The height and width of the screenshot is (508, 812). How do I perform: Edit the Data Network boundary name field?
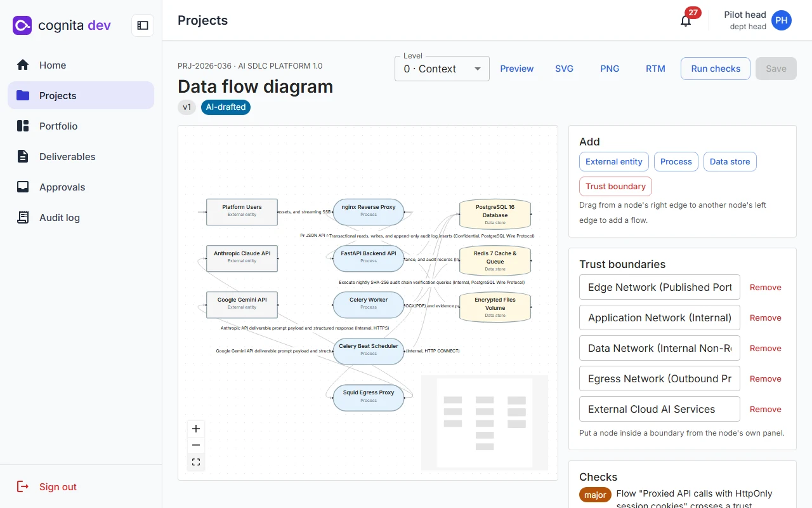coord(660,348)
